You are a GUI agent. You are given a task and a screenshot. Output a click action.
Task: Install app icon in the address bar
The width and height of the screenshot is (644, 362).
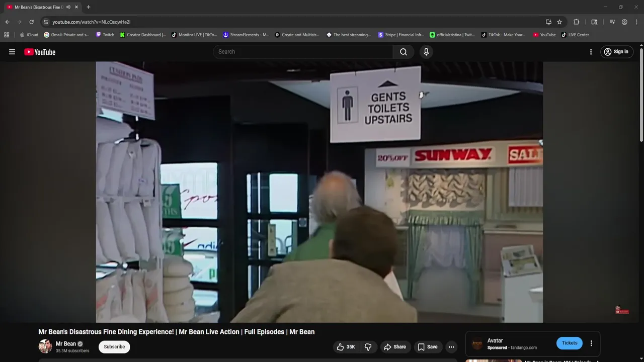pos(548,22)
